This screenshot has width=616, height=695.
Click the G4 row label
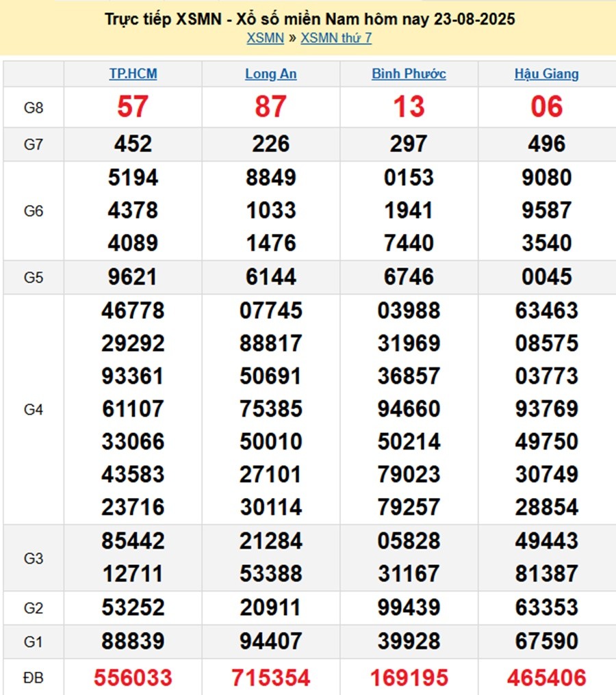click(34, 409)
